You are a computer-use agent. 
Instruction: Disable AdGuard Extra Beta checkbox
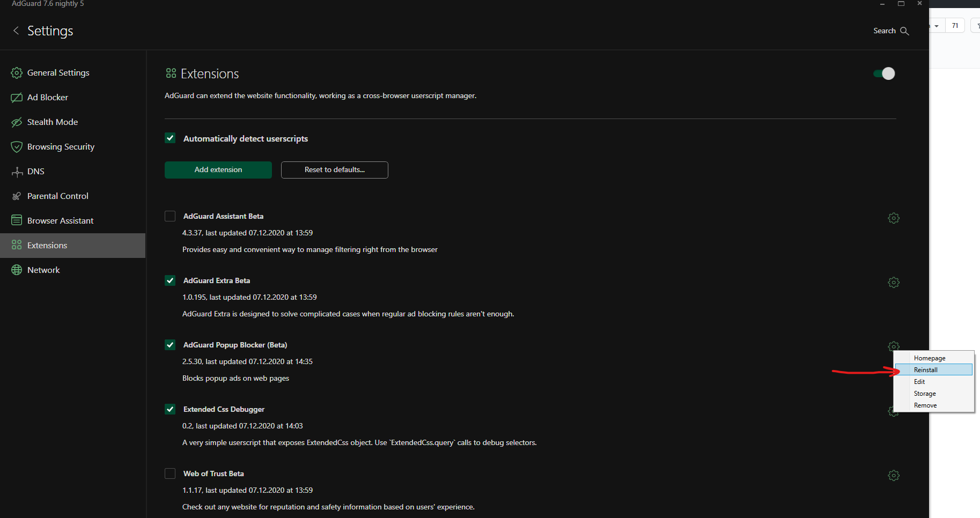[170, 280]
